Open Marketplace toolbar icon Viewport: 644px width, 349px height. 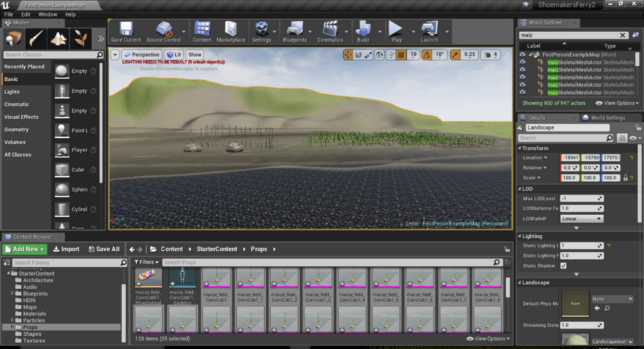click(x=231, y=32)
